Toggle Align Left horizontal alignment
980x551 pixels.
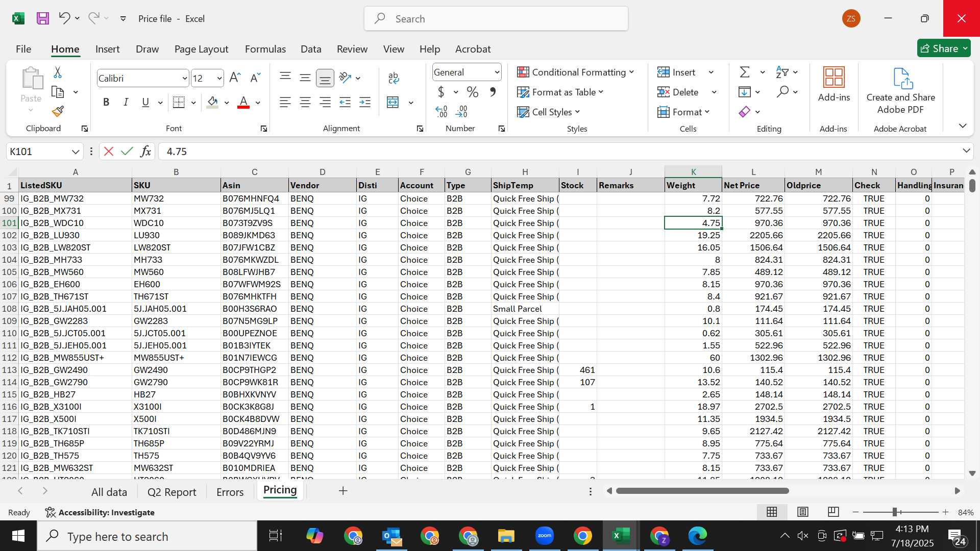click(285, 103)
